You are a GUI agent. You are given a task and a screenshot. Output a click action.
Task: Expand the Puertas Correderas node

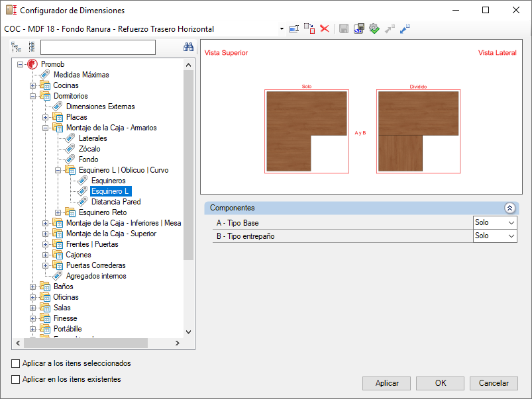[46, 265]
